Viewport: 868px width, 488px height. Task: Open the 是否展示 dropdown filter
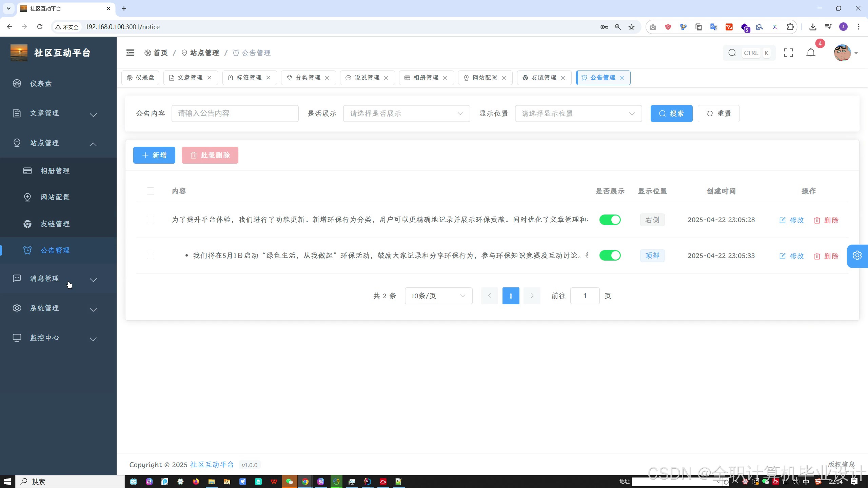tap(406, 114)
